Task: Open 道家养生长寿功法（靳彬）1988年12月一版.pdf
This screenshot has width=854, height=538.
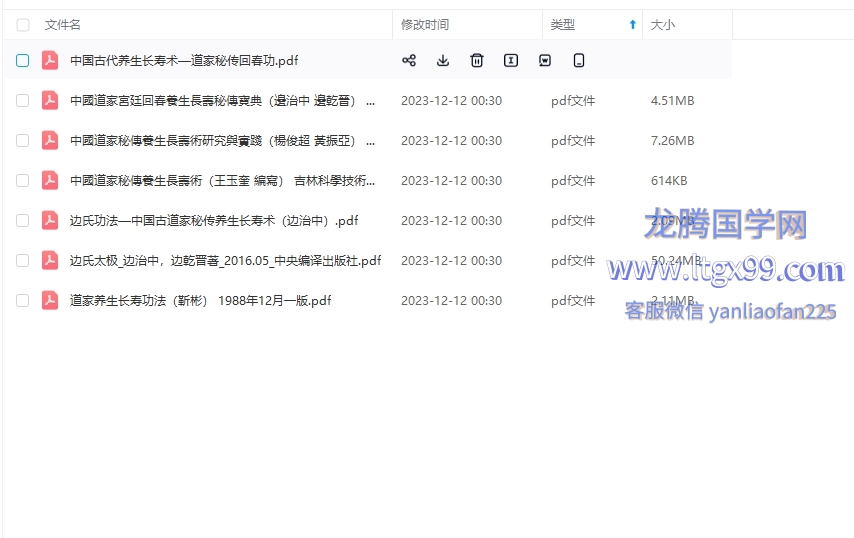Action: 200,301
